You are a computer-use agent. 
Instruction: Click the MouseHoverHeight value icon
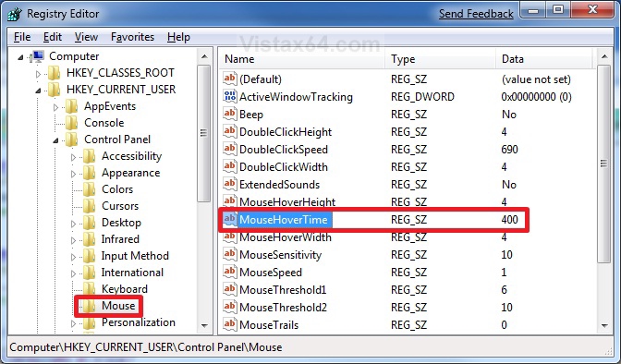coord(230,201)
